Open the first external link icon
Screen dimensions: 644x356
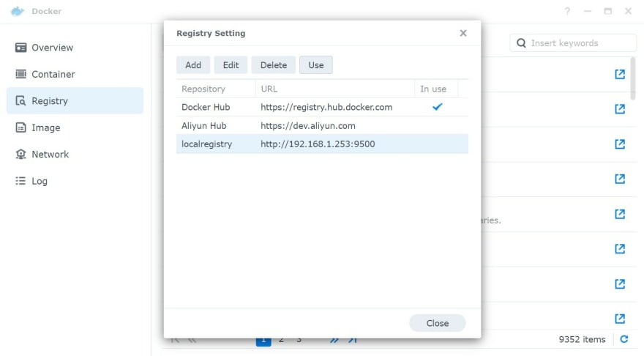click(620, 74)
